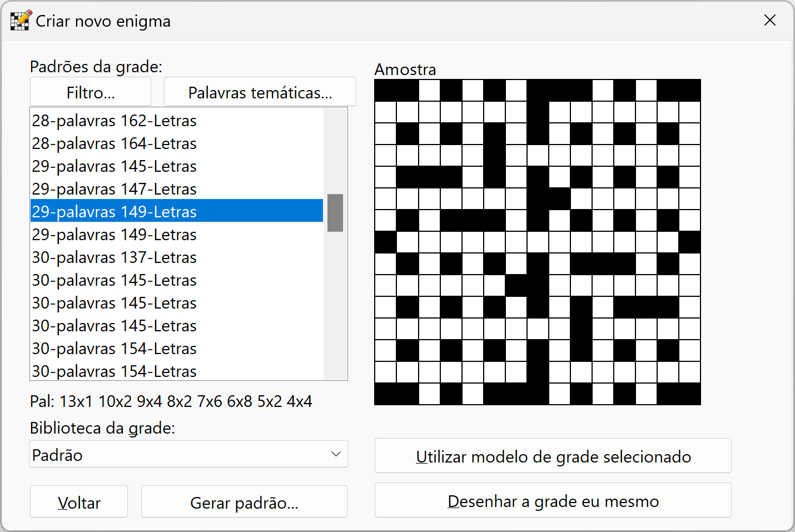Choose the 30-palavras 137-Letras pattern
Viewport: 795px width, 532px height.
[177, 257]
